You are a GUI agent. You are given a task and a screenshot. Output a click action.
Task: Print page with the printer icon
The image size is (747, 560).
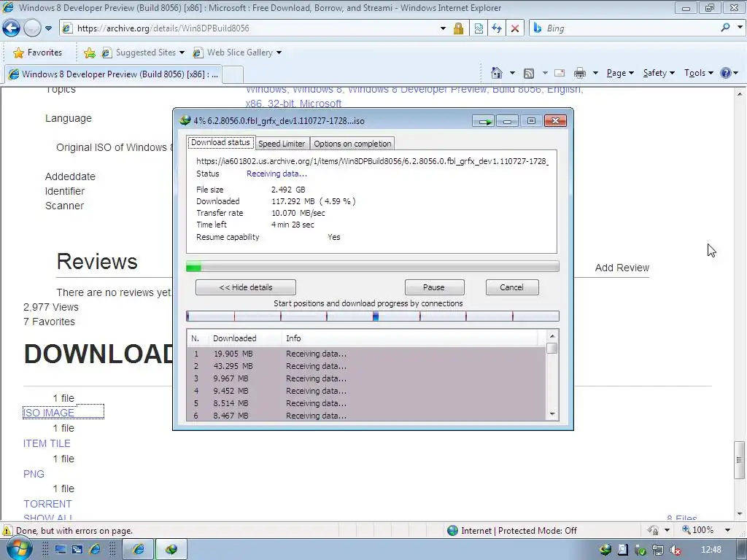pyautogui.click(x=580, y=74)
